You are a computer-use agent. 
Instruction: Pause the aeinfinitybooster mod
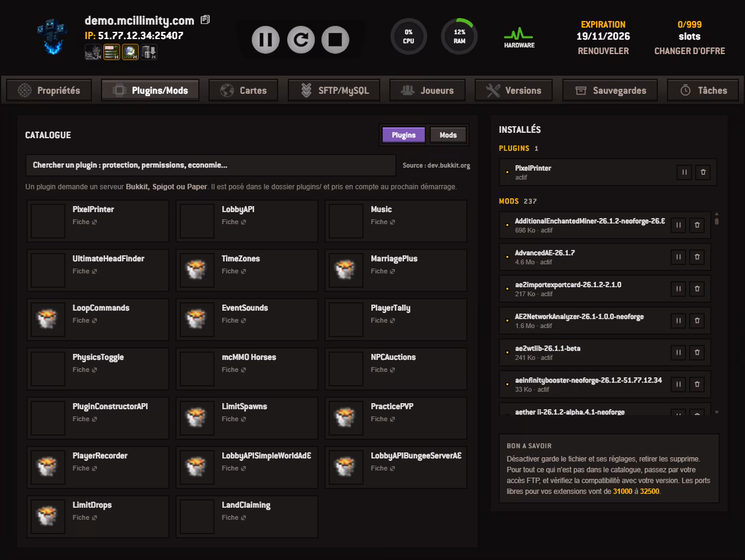678,385
